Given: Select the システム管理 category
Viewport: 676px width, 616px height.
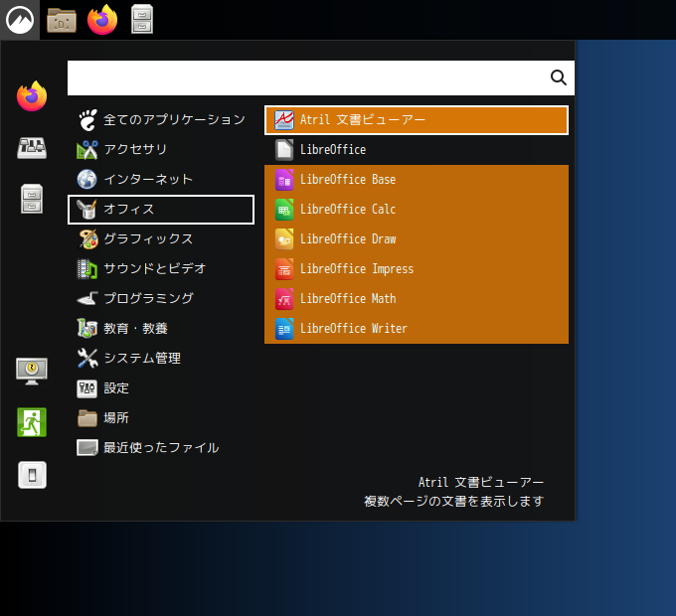Looking at the screenshot, I should pos(161,359).
